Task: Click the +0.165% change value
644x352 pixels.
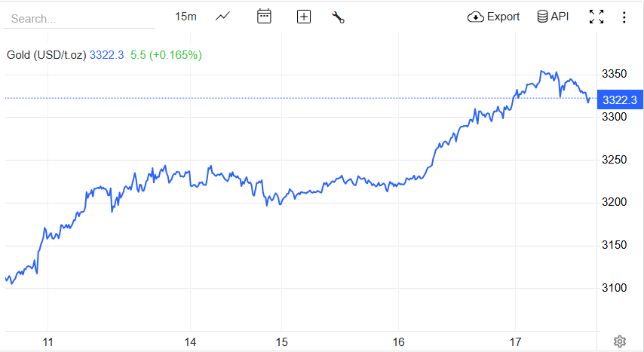Action: 176,54
